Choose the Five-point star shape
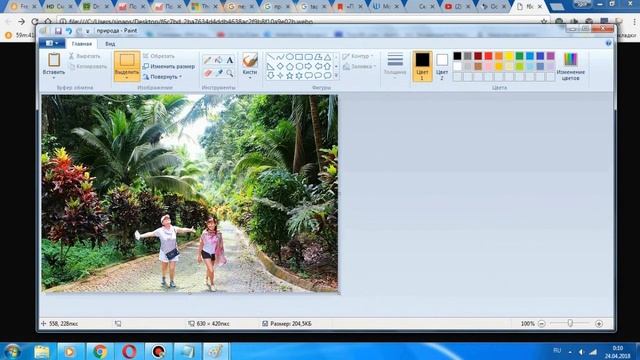The image size is (640, 360). coord(289,76)
